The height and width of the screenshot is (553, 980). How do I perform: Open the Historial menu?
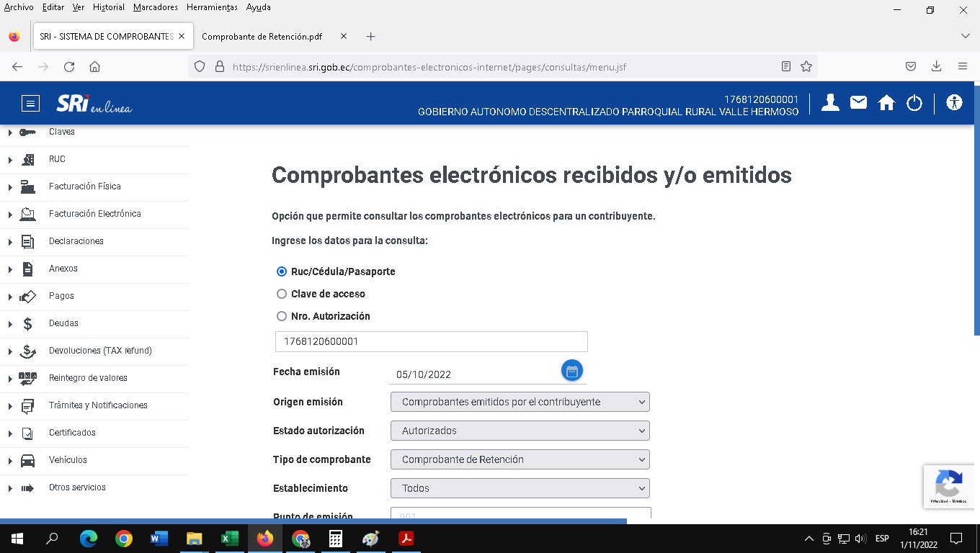pos(109,7)
